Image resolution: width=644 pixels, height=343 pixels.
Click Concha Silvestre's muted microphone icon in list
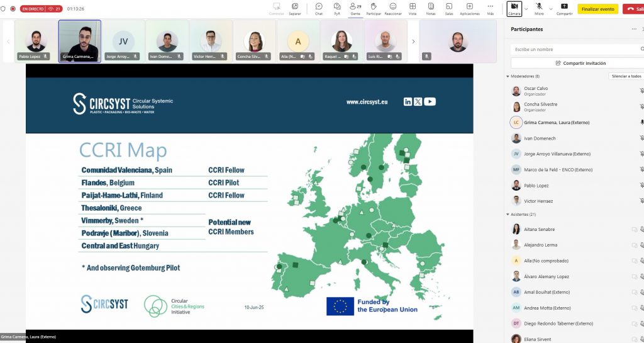[642, 107]
